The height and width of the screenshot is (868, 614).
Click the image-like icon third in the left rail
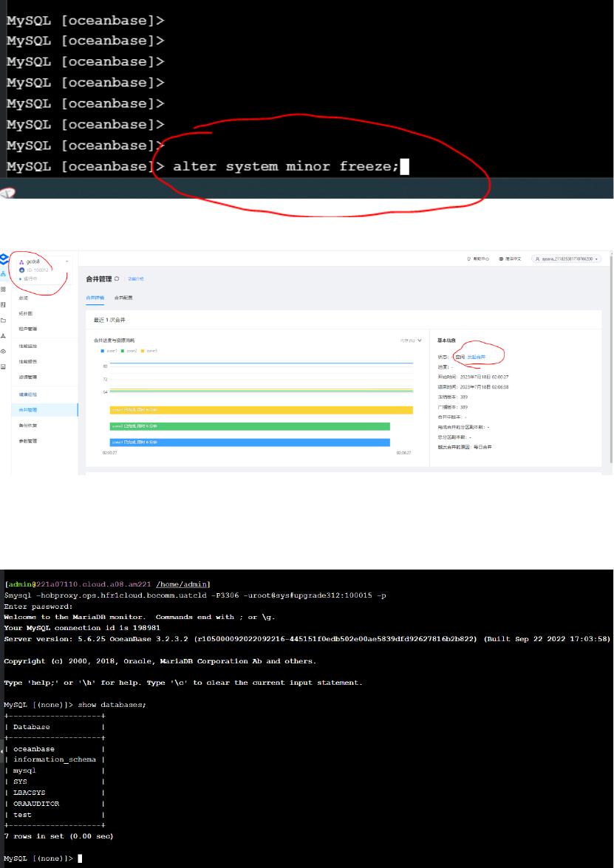3,304
